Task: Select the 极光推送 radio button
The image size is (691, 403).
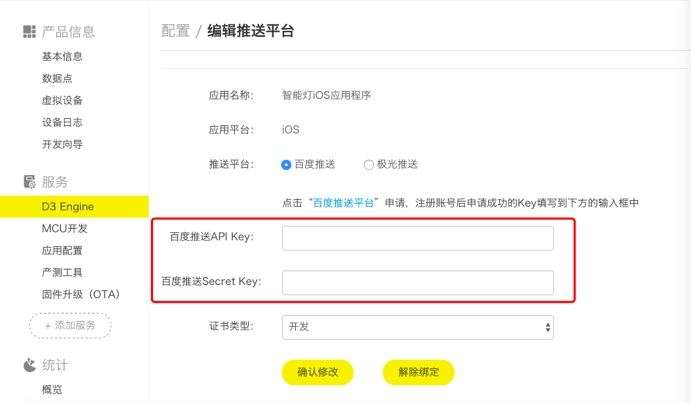Action: (x=368, y=165)
